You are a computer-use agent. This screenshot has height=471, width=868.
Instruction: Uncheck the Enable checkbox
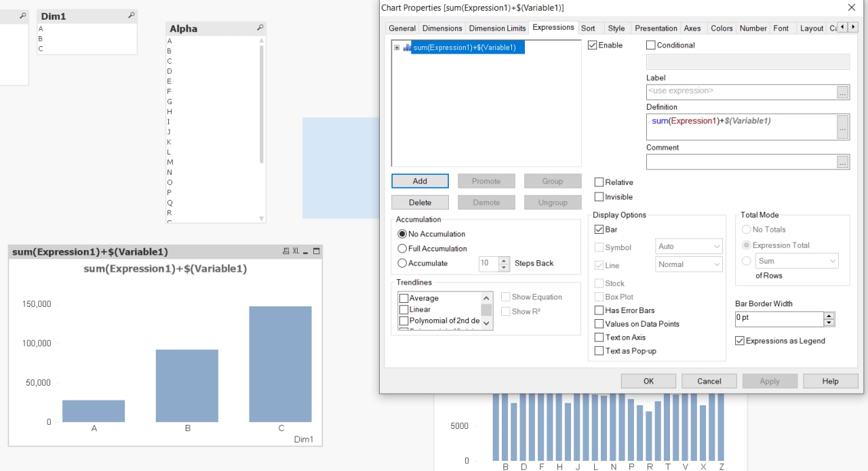click(x=592, y=45)
